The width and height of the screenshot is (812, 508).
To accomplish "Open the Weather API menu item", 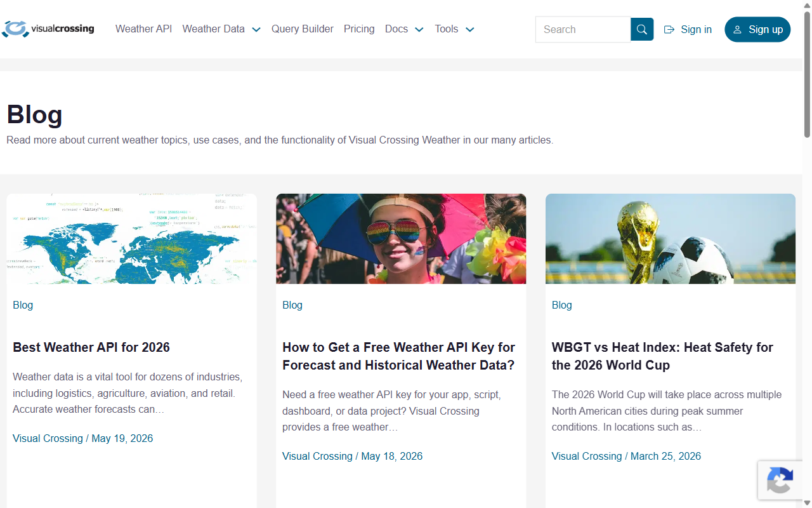I will pos(143,29).
